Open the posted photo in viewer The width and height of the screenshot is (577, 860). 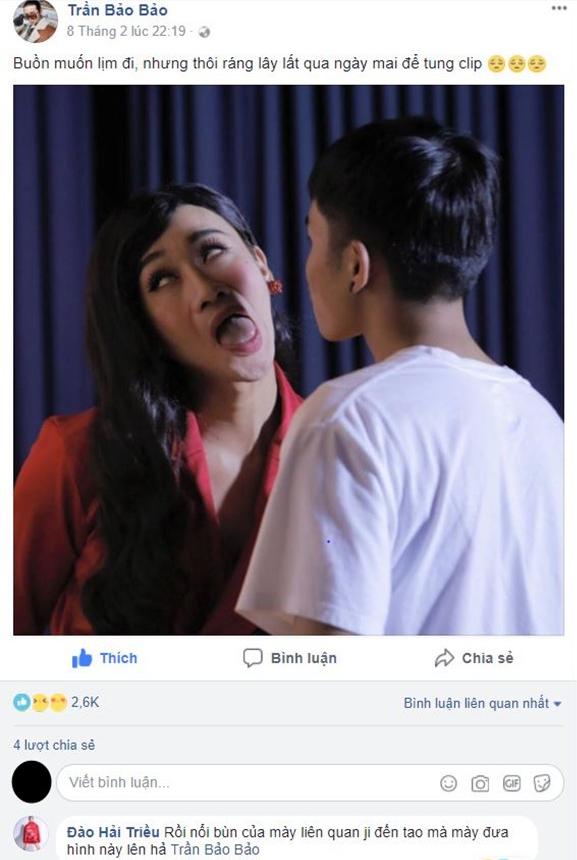pyautogui.click(x=288, y=360)
